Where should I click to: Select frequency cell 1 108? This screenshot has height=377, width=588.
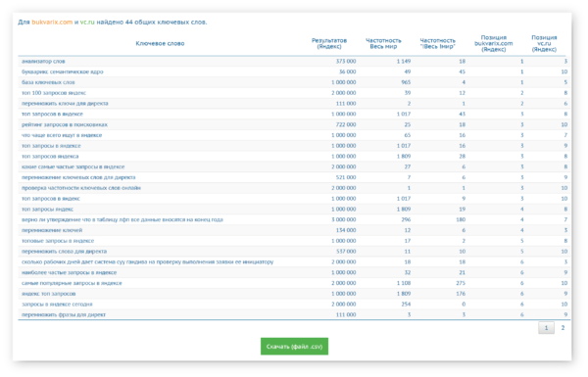pos(404,283)
